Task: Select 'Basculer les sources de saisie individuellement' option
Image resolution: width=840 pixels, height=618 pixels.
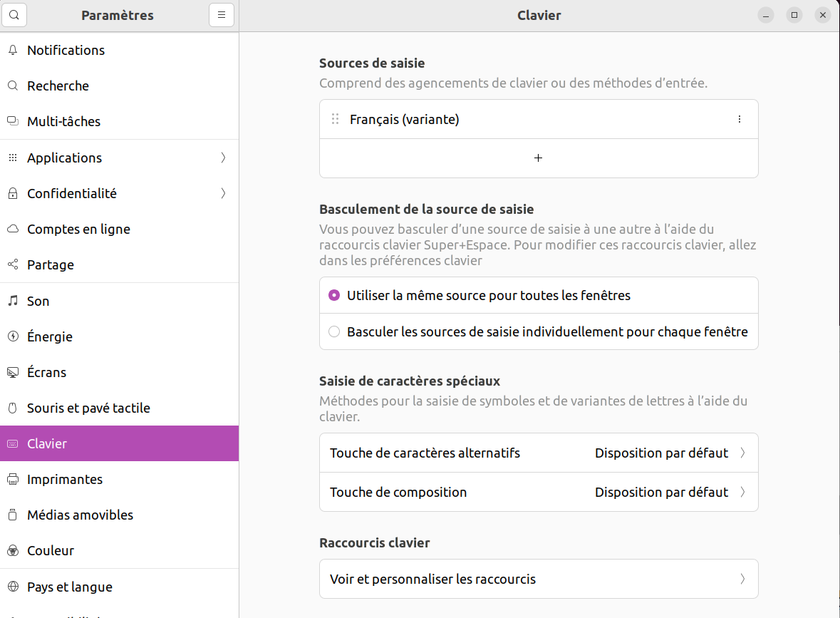Action: tap(334, 331)
